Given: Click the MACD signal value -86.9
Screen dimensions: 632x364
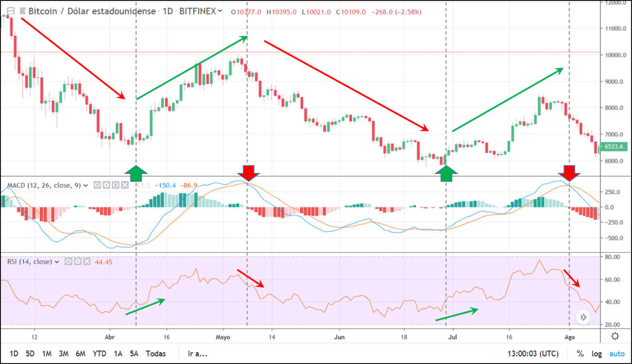Looking at the screenshot, I should click(189, 185).
